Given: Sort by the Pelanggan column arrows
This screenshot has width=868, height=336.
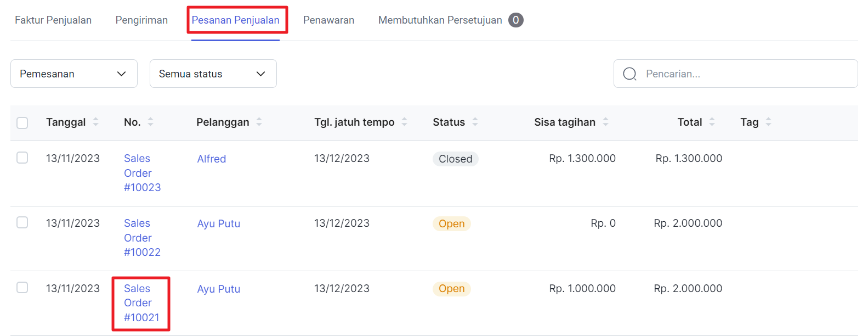Looking at the screenshot, I should 259,122.
